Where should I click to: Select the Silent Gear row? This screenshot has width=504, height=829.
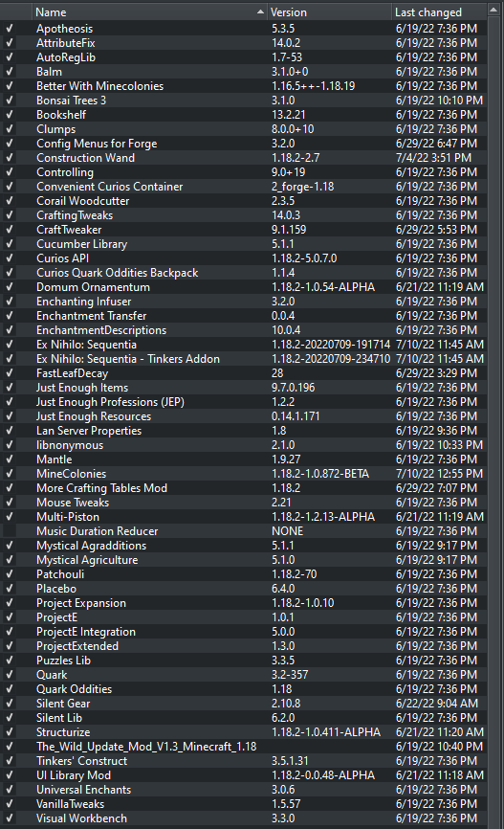(x=243, y=704)
